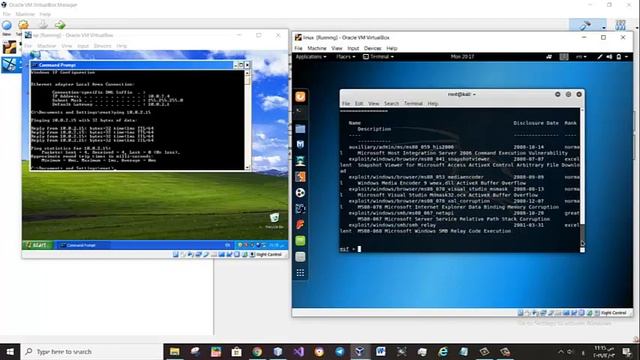Expand Machine Tools dropdown arrow
The width and height of the screenshot is (640, 360).
pos(603,27)
